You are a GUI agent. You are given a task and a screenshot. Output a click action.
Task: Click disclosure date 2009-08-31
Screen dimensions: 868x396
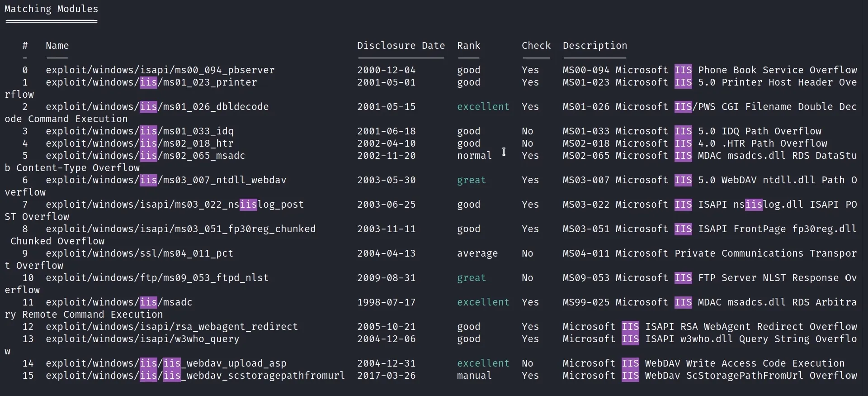(387, 278)
